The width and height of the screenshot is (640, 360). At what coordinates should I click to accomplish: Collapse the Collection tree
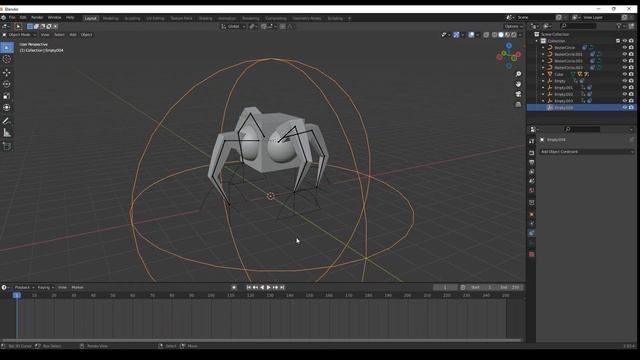(x=537, y=41)
